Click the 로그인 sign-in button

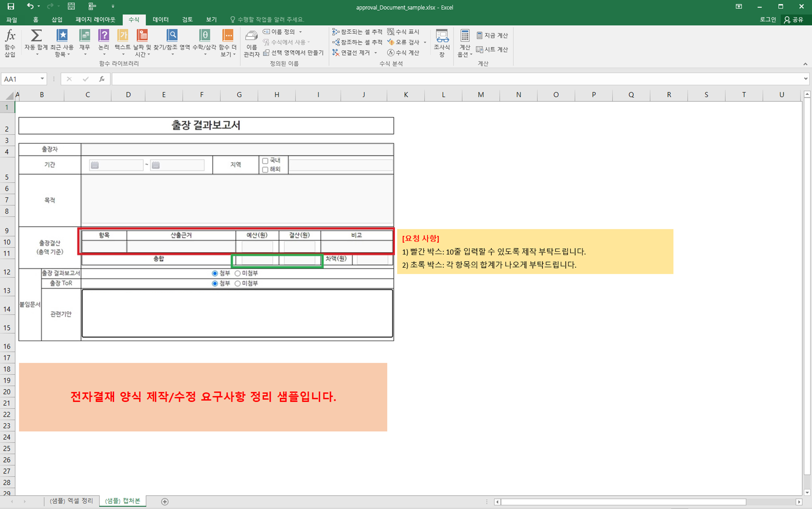[767, 19]
